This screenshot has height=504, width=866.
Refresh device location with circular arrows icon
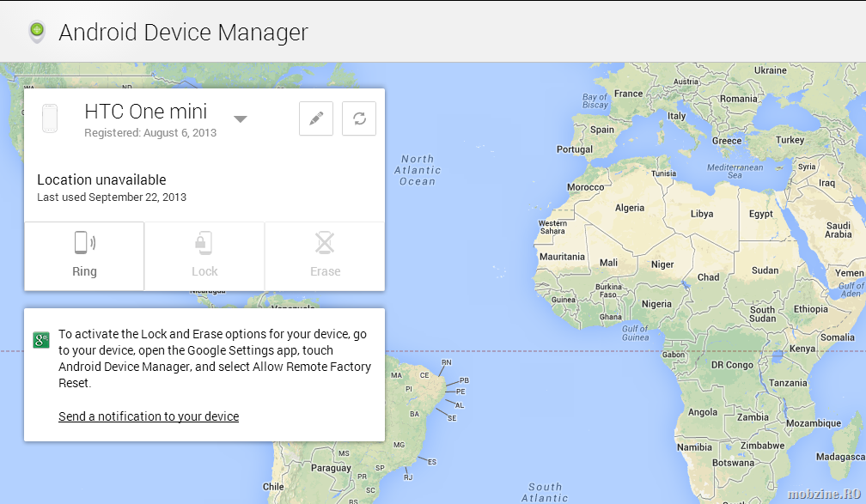pos(359,118)
